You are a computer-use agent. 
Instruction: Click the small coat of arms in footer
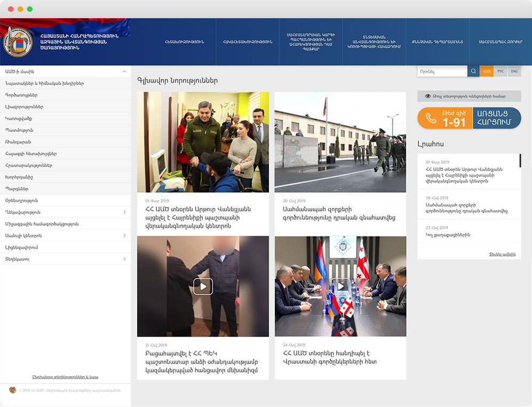pos(13,390)
